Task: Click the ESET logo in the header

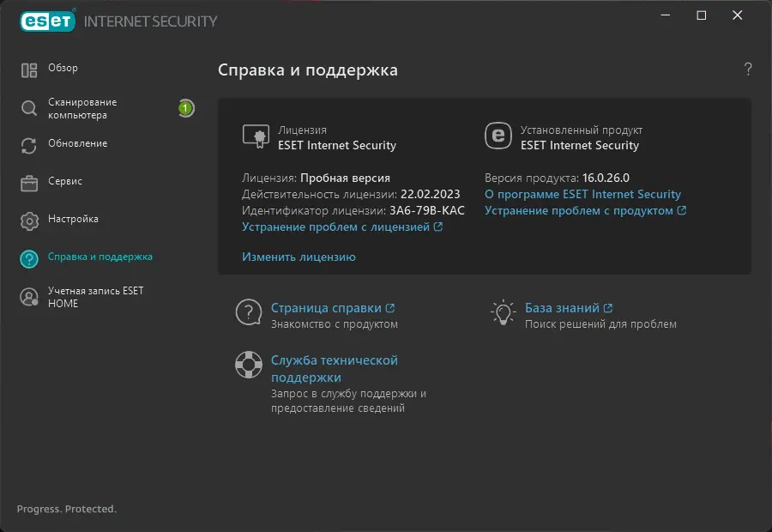Action: 47,19
